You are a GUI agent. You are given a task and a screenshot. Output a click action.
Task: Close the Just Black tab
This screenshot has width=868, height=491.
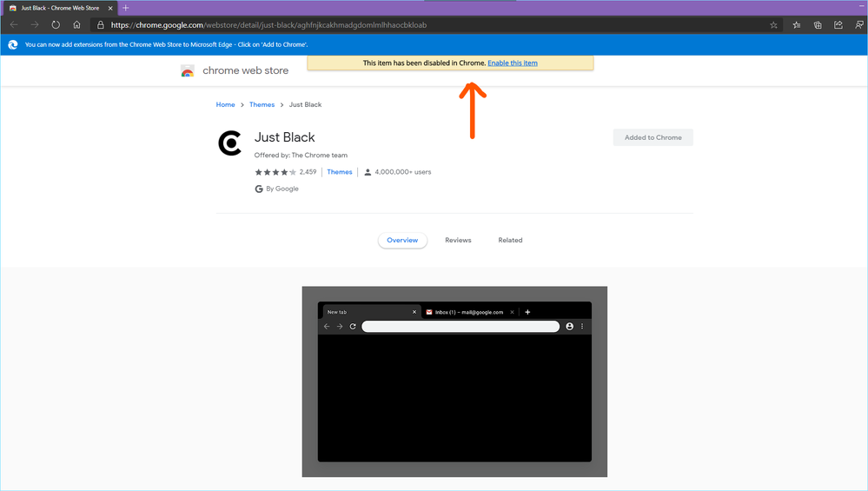click(x=110, y=9)
